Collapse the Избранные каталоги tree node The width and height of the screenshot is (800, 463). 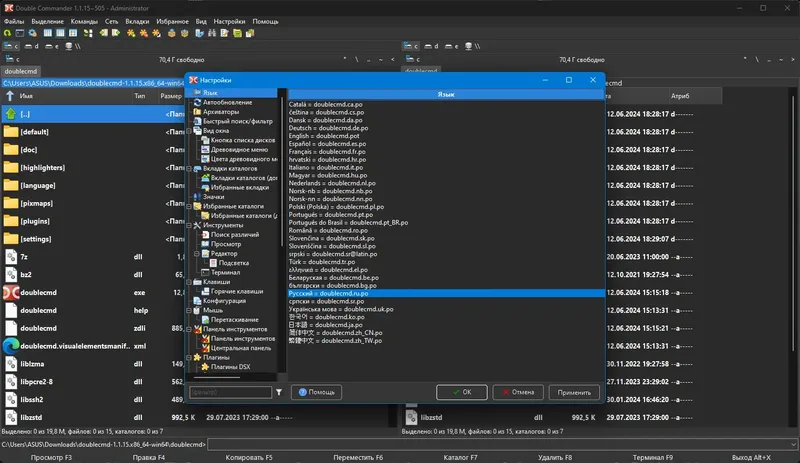point(189,206)
